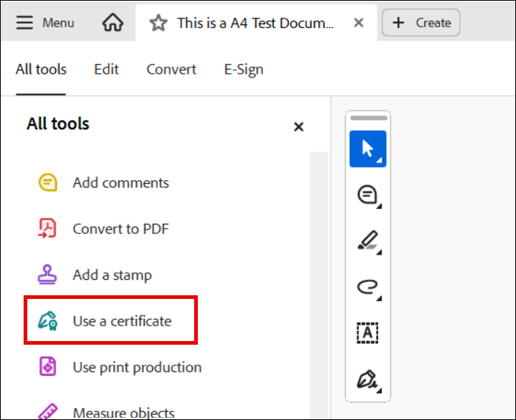Viewport: 516px width, 420px height.
Task: Open Add comments tool
Action: point(120,182)
